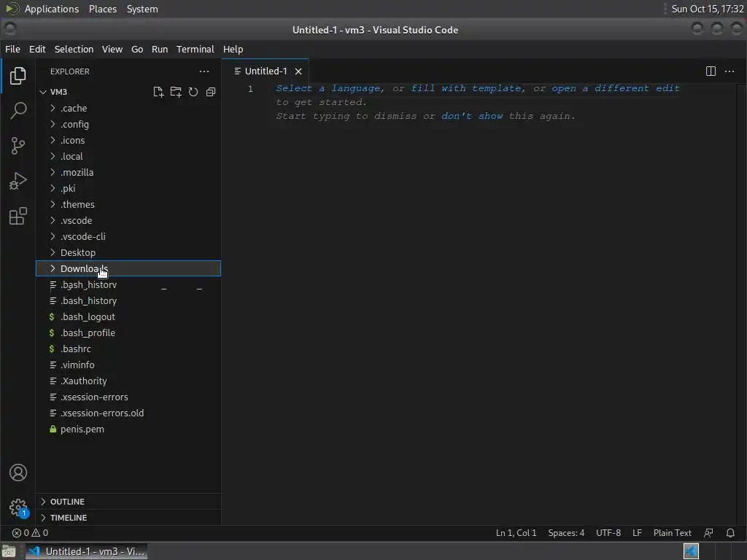Viewport: 747px width, 560px height.
Task: Open errors and warnings count in status bar
Action: point(30,533)
